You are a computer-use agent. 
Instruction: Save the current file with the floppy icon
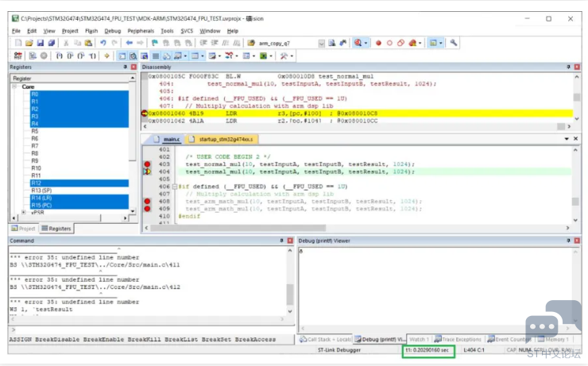pos(40,43)
